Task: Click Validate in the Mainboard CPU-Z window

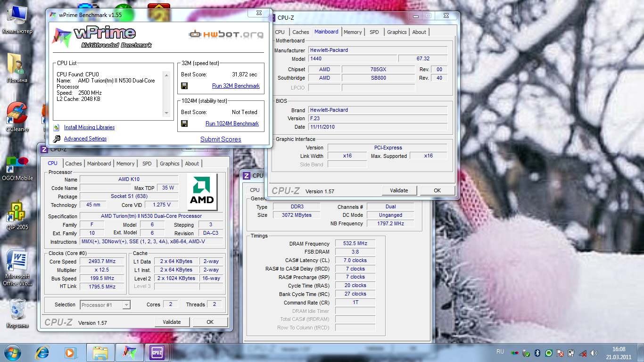Action: 399,190
